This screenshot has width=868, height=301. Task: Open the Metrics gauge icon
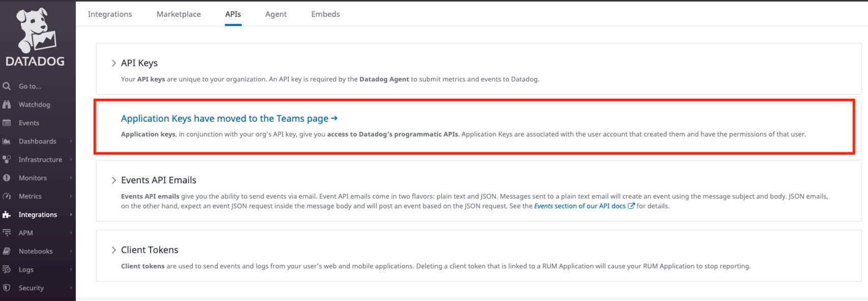coord(7,196)
